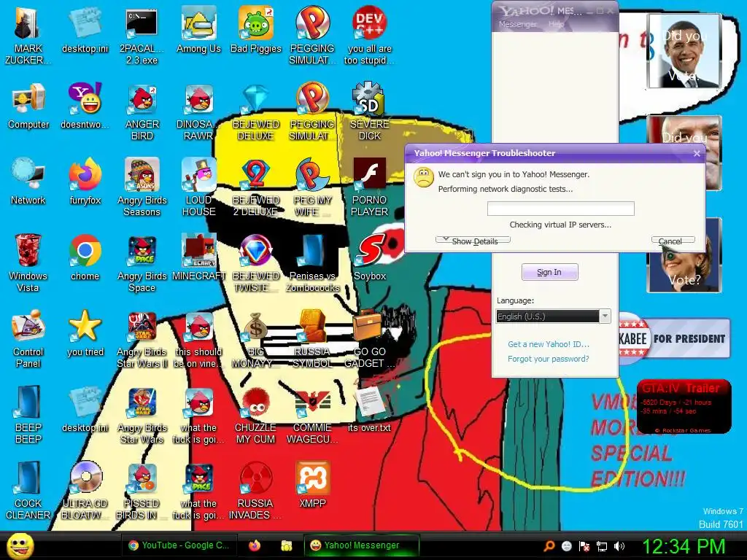Open the BEJEWED TWISTE icon
The width and height of the screenshot is (747, 560).
pos(256,262)
